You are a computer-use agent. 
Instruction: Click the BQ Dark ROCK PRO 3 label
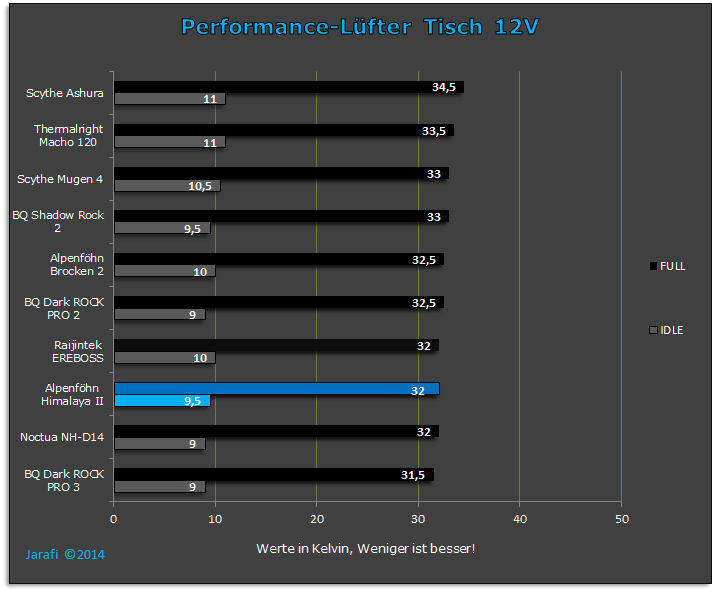(64, 481)
